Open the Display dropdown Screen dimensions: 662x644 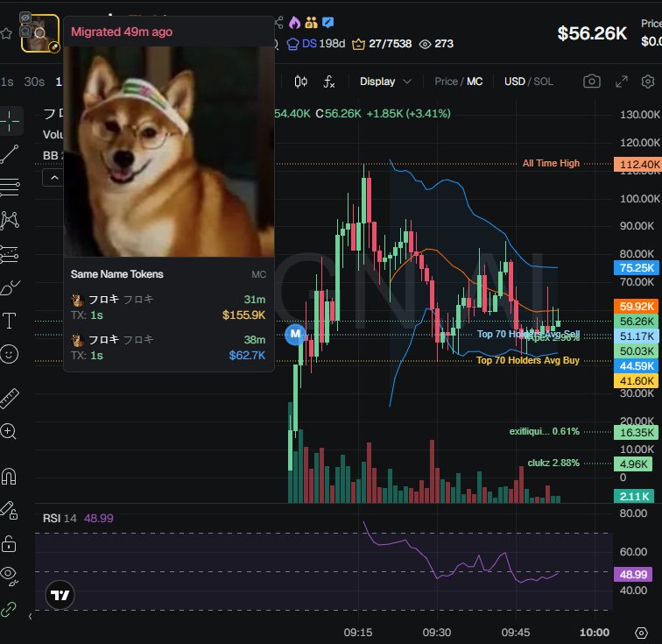(385, 81)
